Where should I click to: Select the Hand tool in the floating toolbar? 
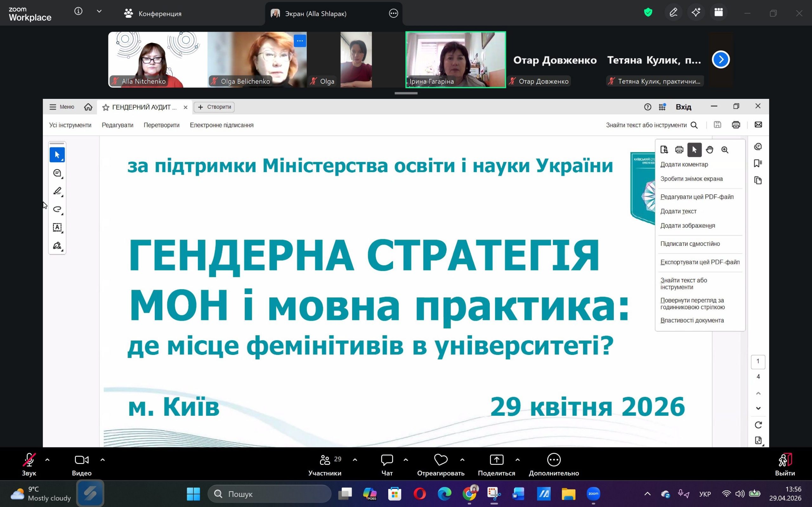pyautogui.click(x=709, y=150)
